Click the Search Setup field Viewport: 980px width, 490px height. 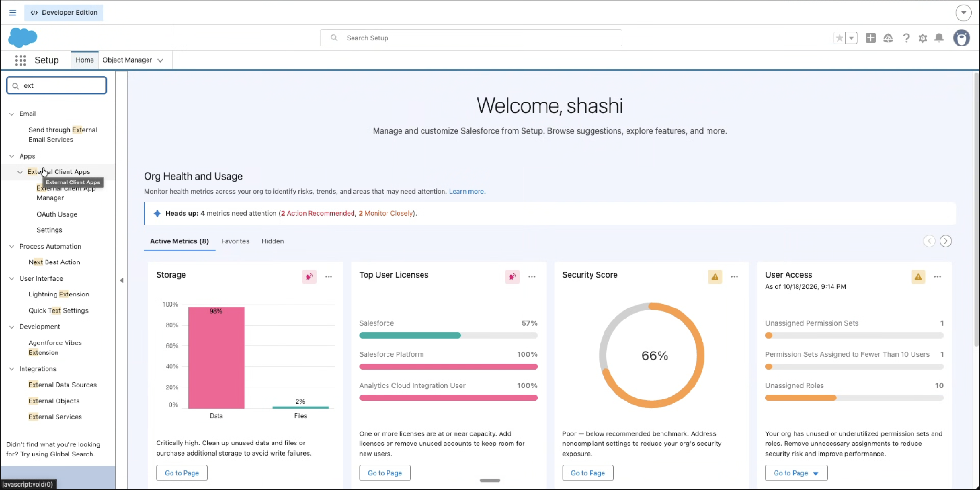471,38
